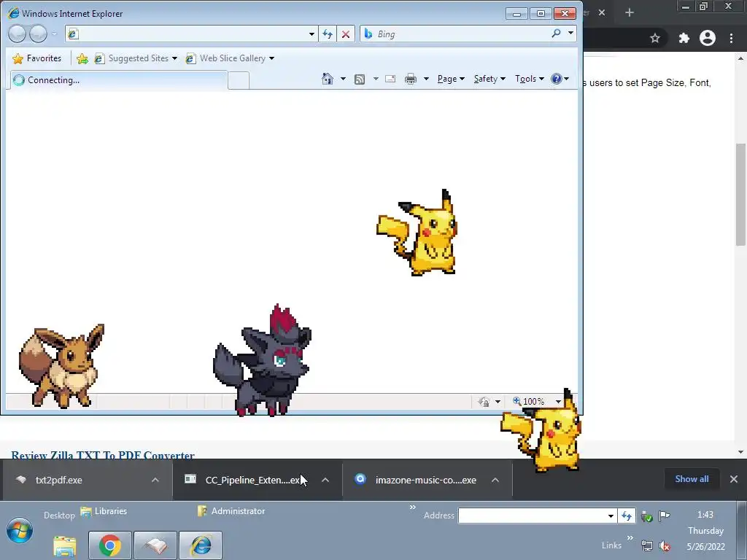Screen dimensions: 747x560
Task: Open the imazone-music-co download item
Action: click(x=425, y=480)
